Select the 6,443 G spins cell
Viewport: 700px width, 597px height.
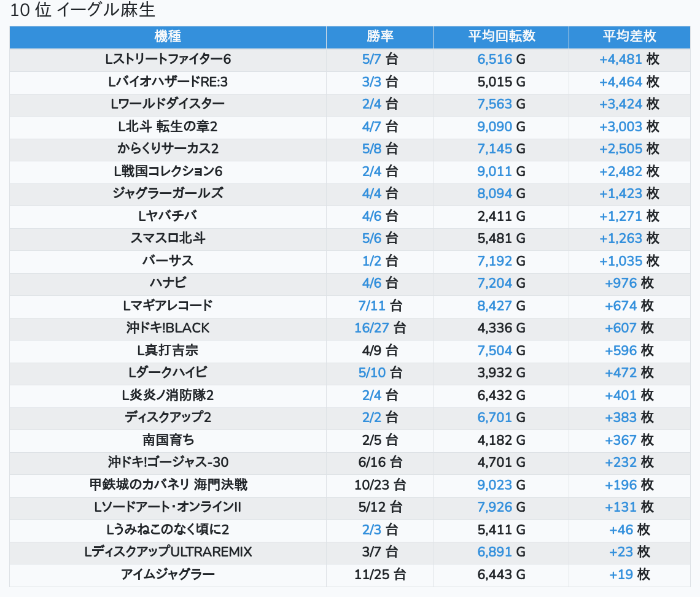coord(501,574)
